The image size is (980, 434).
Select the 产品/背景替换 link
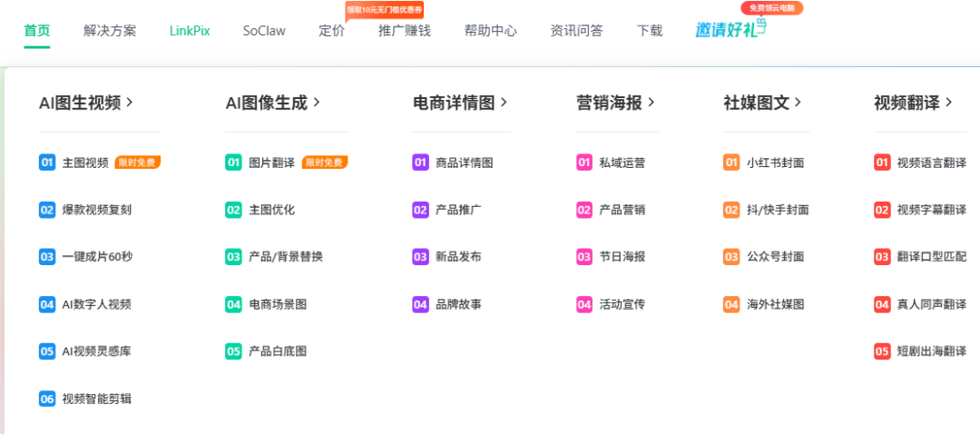point(286,257)
